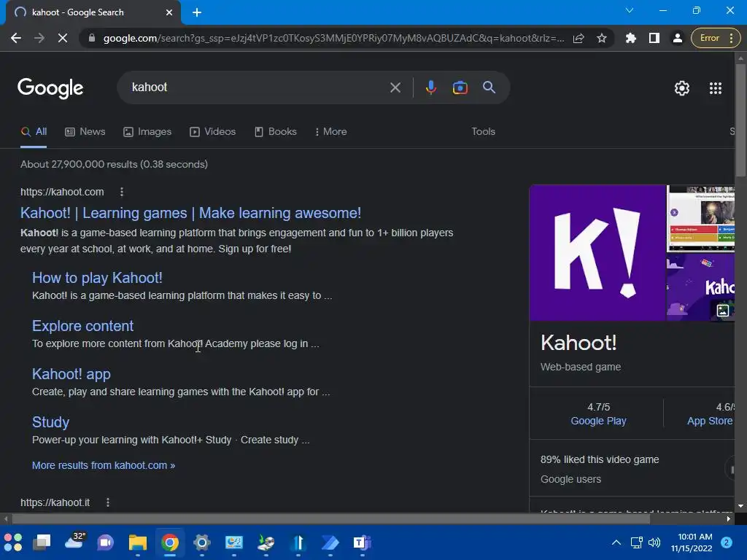This screenshot has width=747, height=560.
Task: Expand the More search categories menu
Action: click(330, 132)
